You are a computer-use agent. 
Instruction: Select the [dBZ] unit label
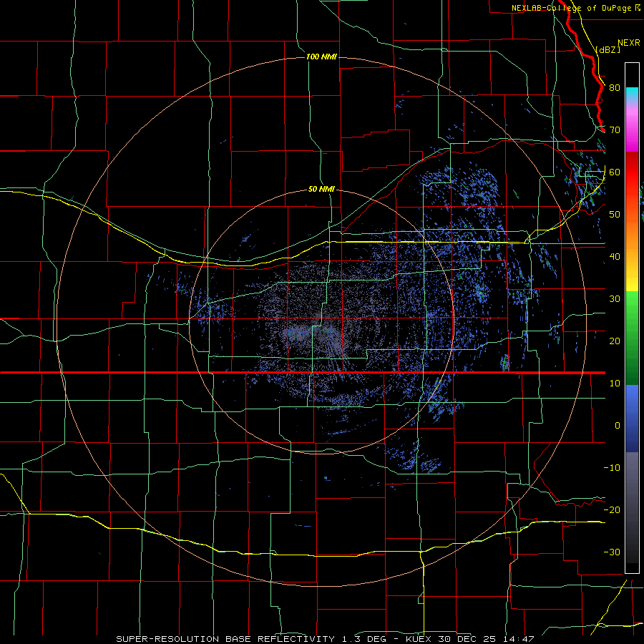(608, 49)
